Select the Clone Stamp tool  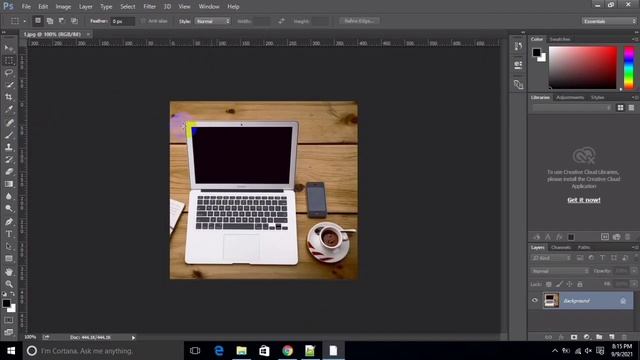pos(9,147)
